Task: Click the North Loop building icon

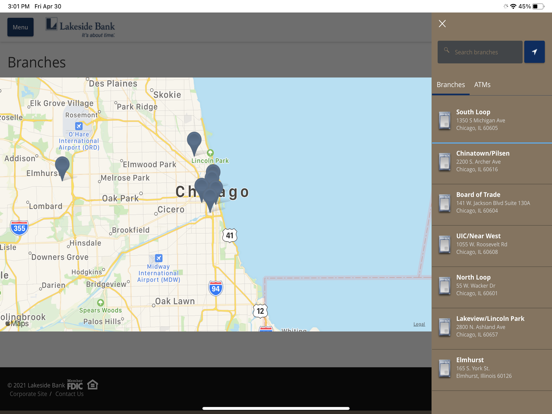Action: (x=445, y=286)
